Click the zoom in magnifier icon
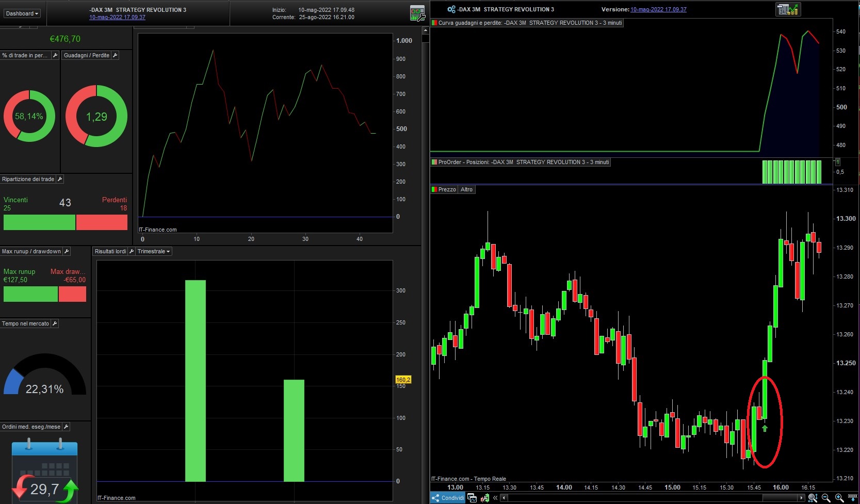860x504 pixels. pos(839,498)
